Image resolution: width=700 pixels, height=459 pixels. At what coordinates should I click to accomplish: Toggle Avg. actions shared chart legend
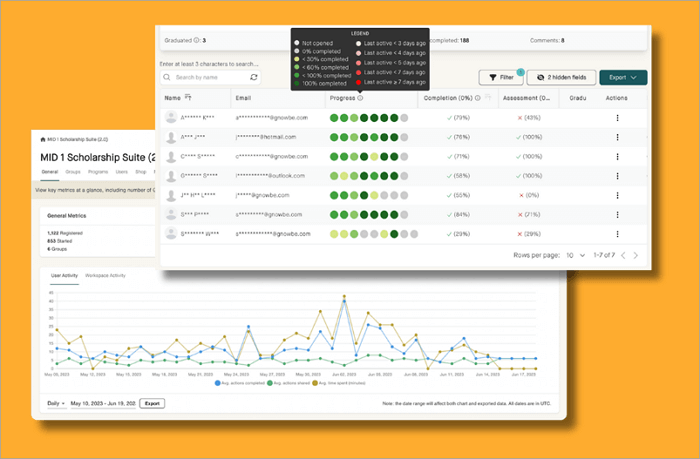click(288, 383)
